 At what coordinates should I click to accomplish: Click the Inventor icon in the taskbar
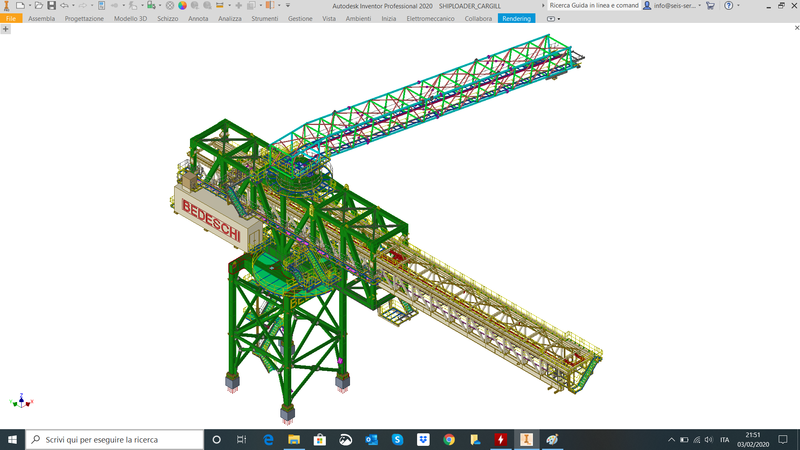[x=526, y=440]
